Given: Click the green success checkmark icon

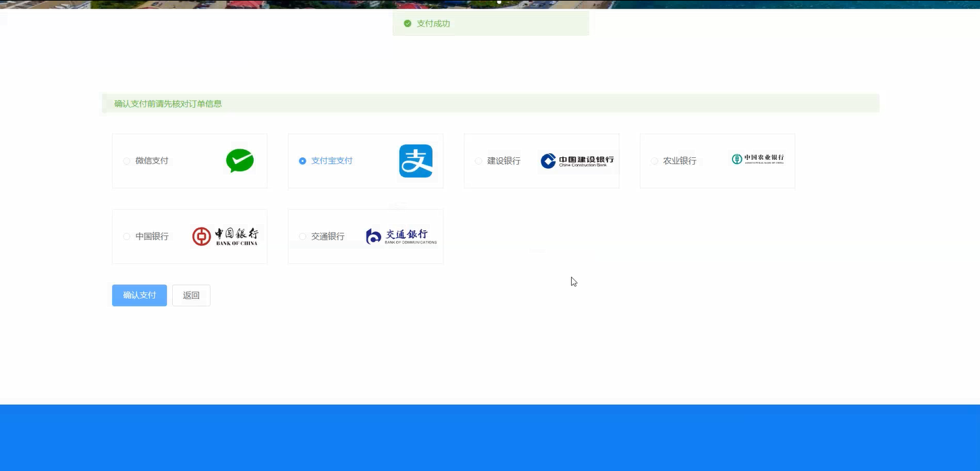Looking at the screenshot, I should (x=408, y=24).
